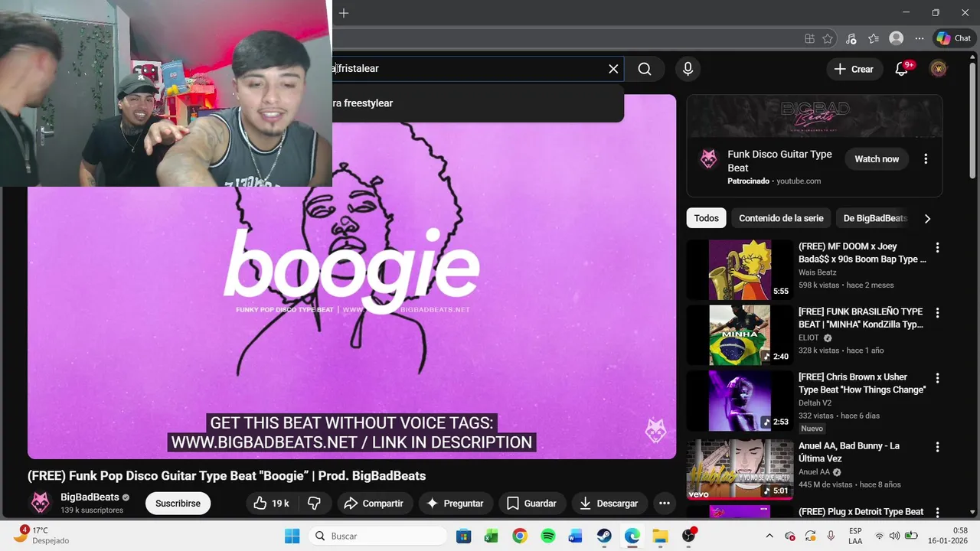Click BigBadBeats watermark logo in video

pos(655,430)
